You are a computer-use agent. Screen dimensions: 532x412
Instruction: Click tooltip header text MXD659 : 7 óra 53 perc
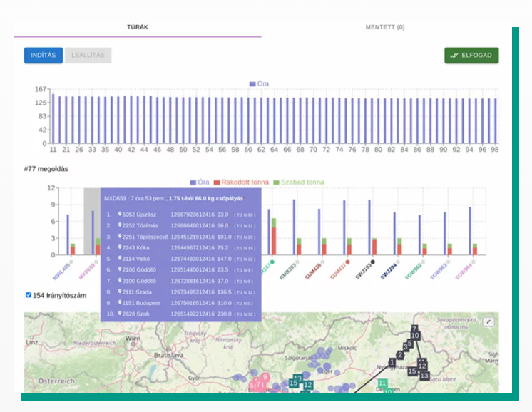pos(134,198)
